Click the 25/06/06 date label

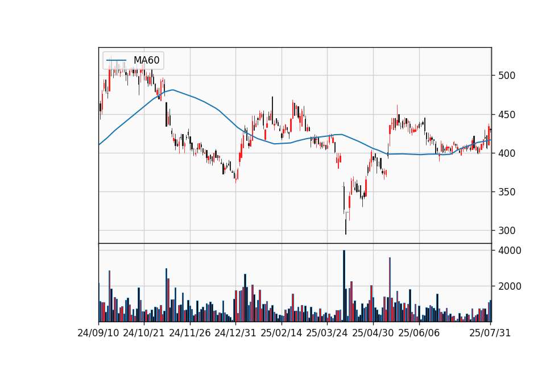coord(419,333)
